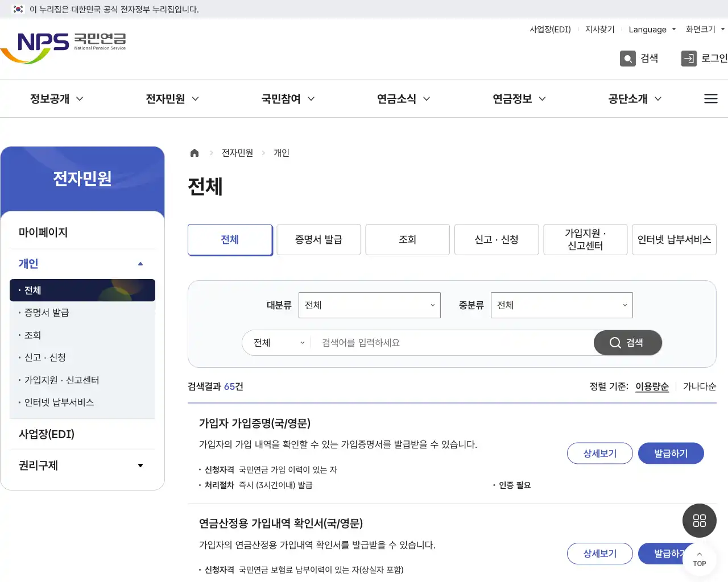Screen dimensions: 728x582
Task: Go to home via breadcrumb house icon
Action: tap(195, 153)
